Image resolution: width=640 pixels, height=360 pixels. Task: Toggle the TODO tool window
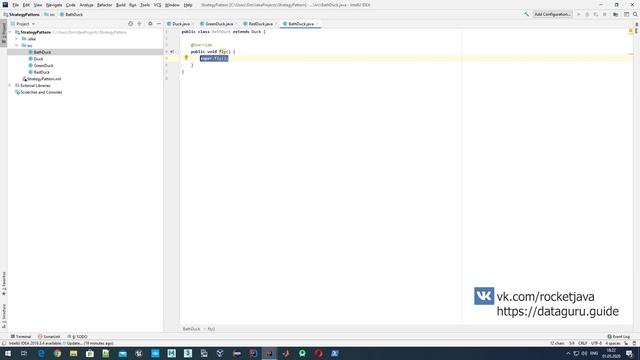click(78, 337)
